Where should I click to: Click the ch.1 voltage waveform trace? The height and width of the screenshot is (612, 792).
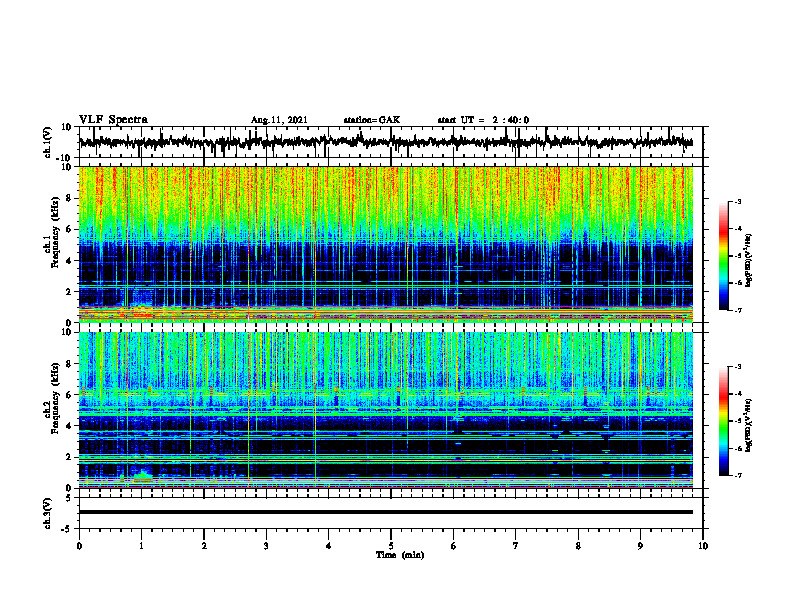coord(386,142)
